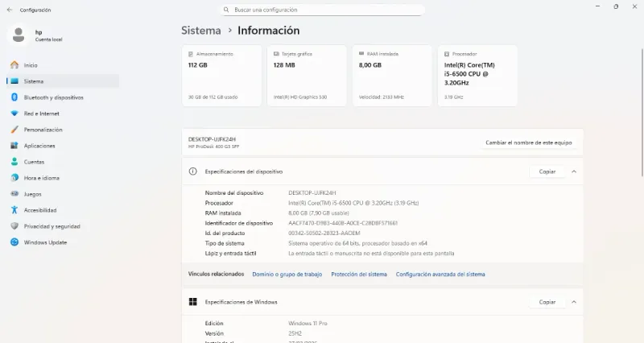Click the 25H2 version value
The image size is (644, 343).
pyautogui.click(x=295, y=333)
